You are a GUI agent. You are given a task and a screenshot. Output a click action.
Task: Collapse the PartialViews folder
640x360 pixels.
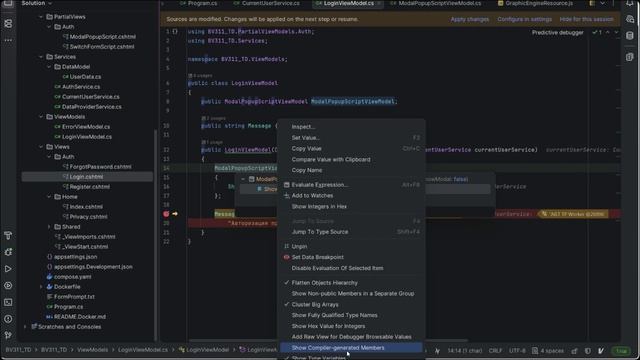tap(41, 17)
